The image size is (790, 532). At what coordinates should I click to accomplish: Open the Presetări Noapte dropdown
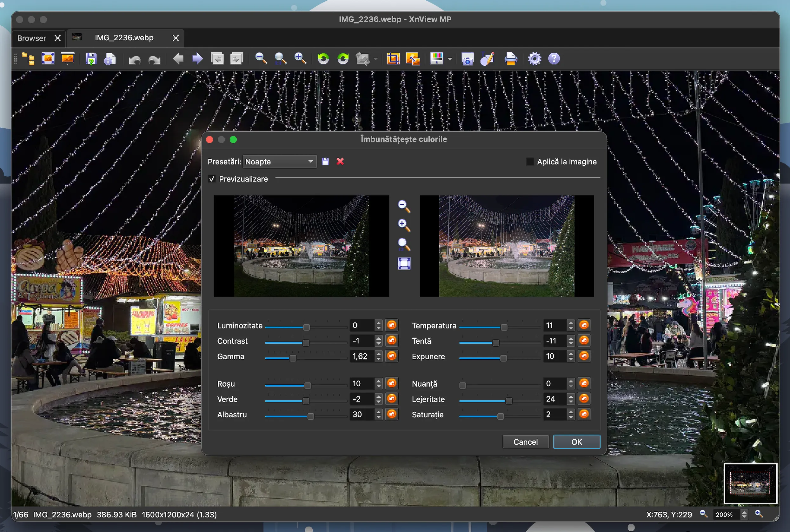[279, 162]
